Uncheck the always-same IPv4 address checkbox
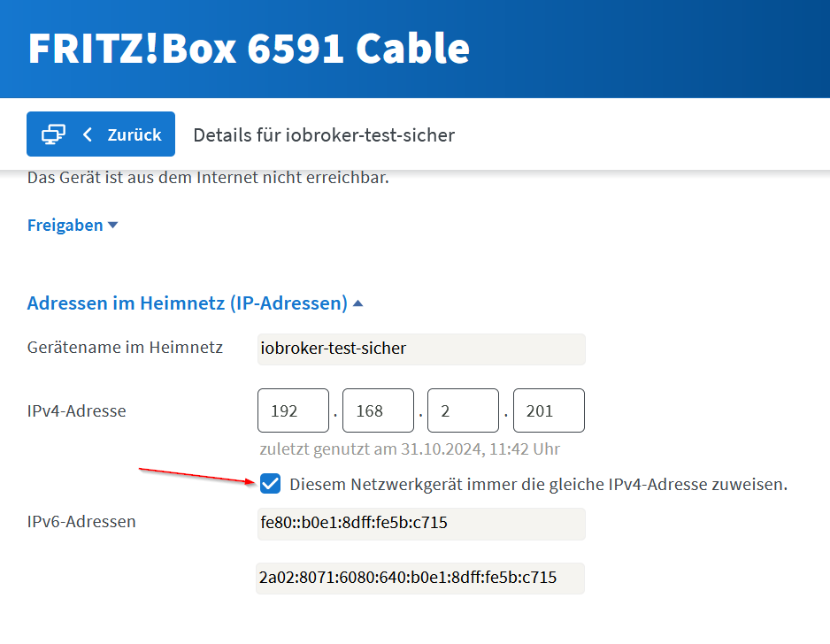 pos(271,484)
